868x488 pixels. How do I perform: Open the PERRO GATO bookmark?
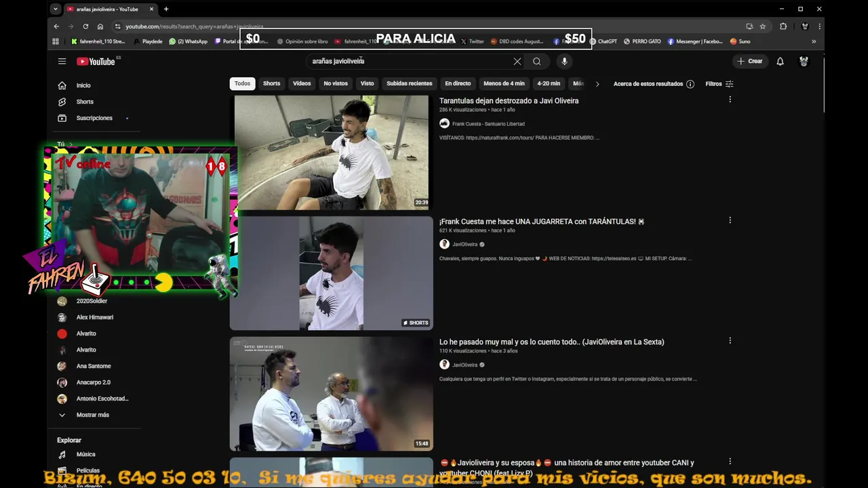[642, 41]
